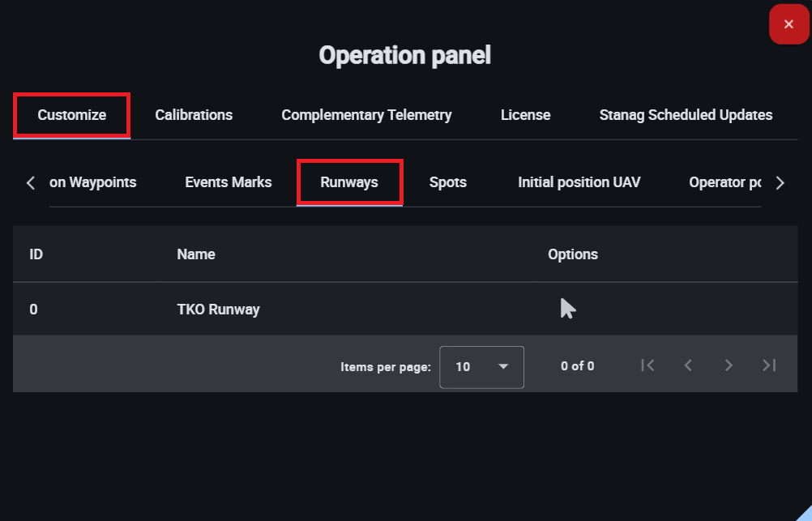Go to next page of table

(x=729, y=365)
